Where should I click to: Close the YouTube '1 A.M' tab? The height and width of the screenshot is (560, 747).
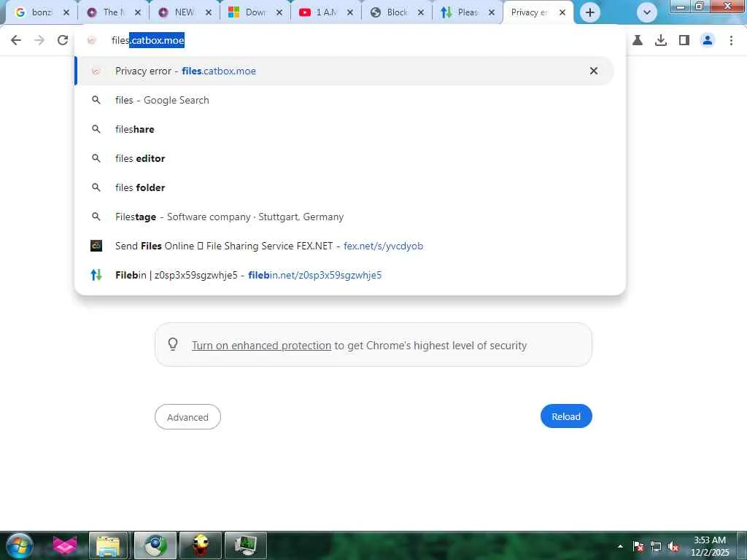pyautogui.click(x=349, y=12)
